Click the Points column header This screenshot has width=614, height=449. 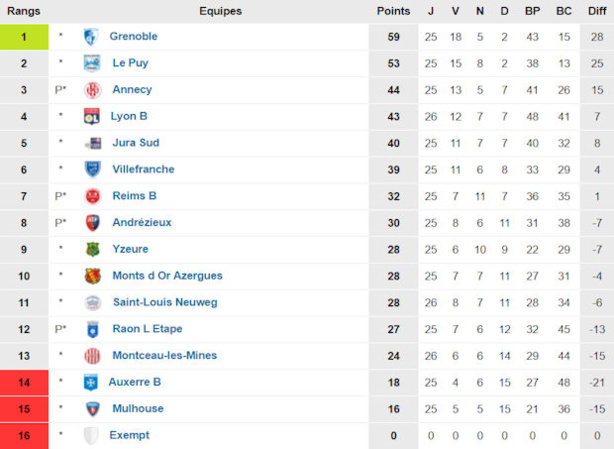point(393,11)
